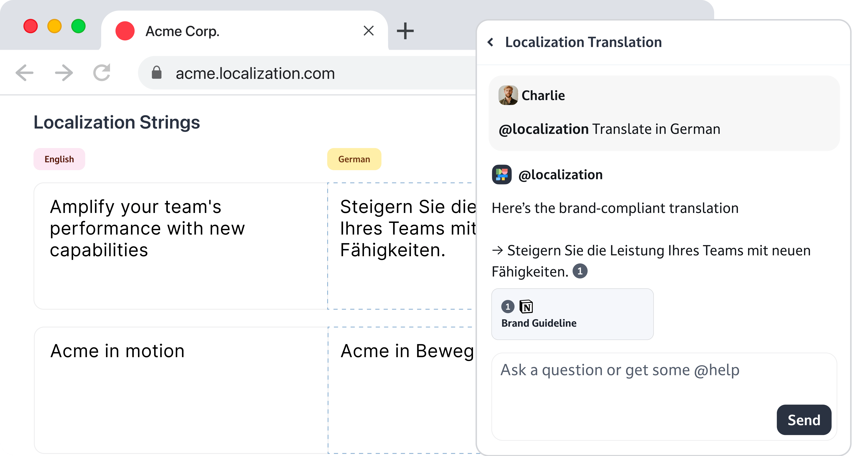Click the @localization responder name
868x456 pixels.
pos(560,175)
